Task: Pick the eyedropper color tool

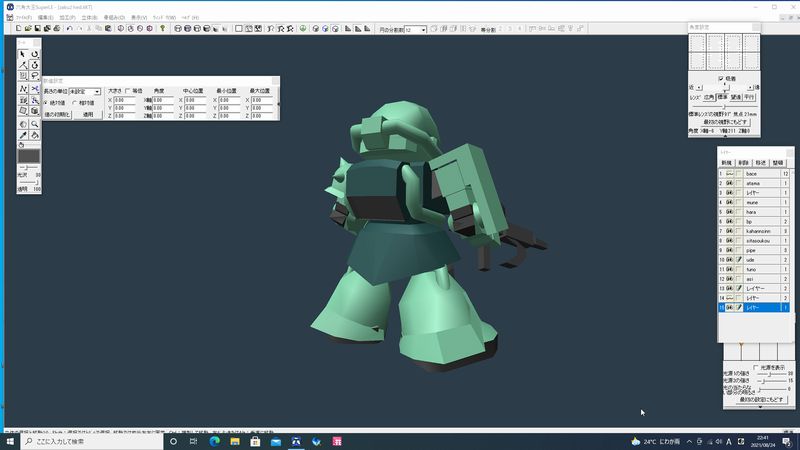Action: pyautogui.click(x=22, y=135)
